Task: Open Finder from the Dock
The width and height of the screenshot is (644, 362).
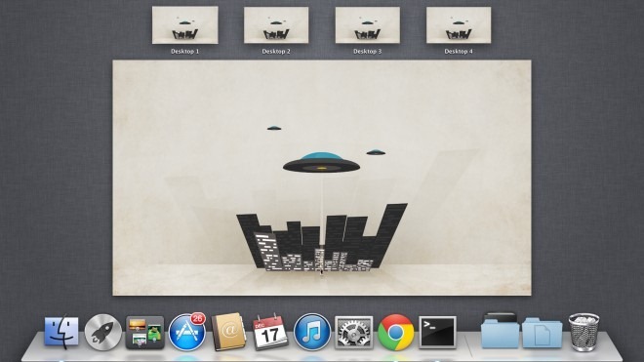Action: 61,332
